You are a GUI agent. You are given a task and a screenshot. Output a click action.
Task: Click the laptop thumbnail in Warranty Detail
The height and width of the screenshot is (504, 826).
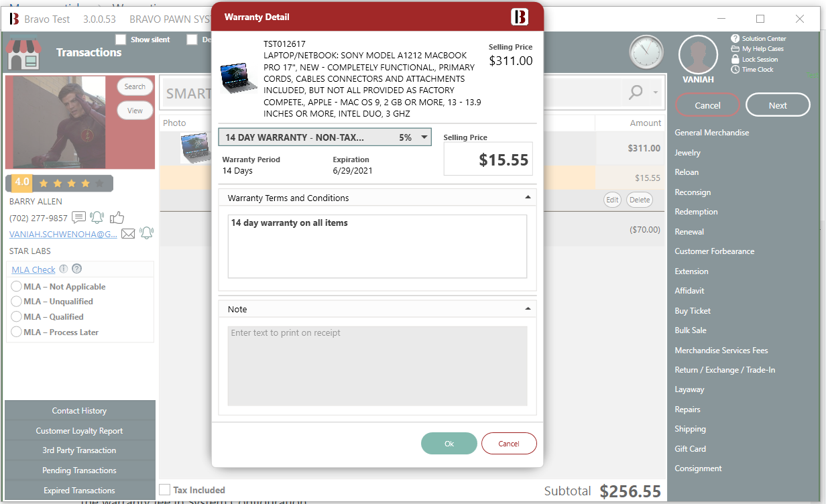point(239,78)
